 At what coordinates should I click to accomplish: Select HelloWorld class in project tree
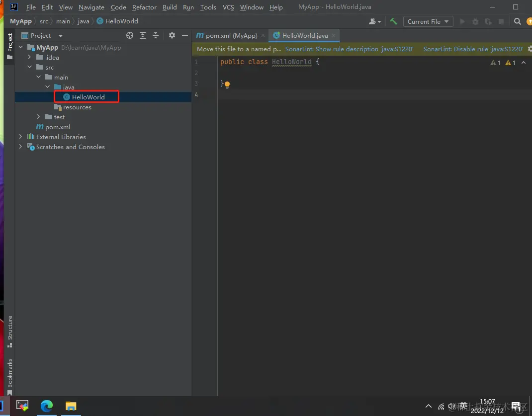pyautogui.click(x=88, y=97)
